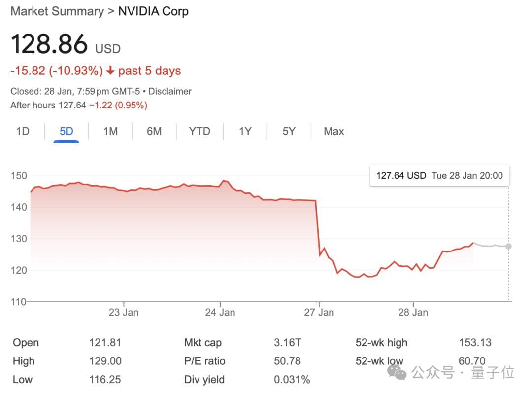This screenshot has width=532, height=394.
Task: Click the WeChat logo icon in watermark
Action: tap(397, 372)
